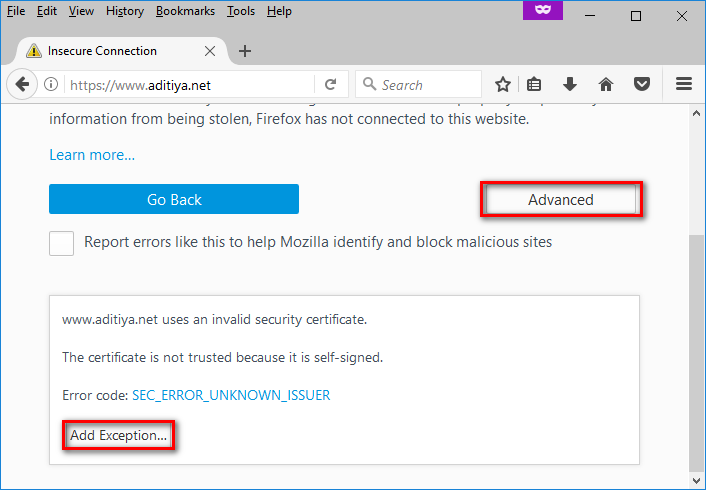This screenshot has height=490, width=706.
Task: Click the SEC_ERROR_UNKNOWN_ISSUER error code link
Action: pyautogui.click(x=231, y=395)
